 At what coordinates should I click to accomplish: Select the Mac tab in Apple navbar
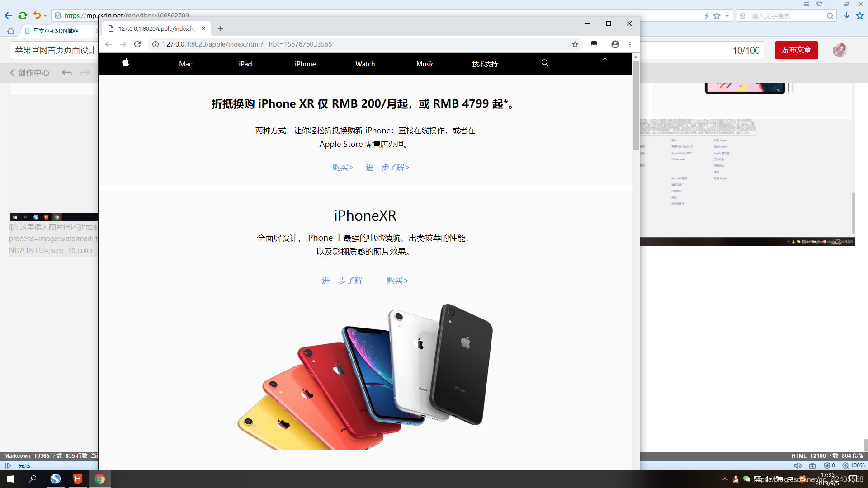[x=185, y=63]
